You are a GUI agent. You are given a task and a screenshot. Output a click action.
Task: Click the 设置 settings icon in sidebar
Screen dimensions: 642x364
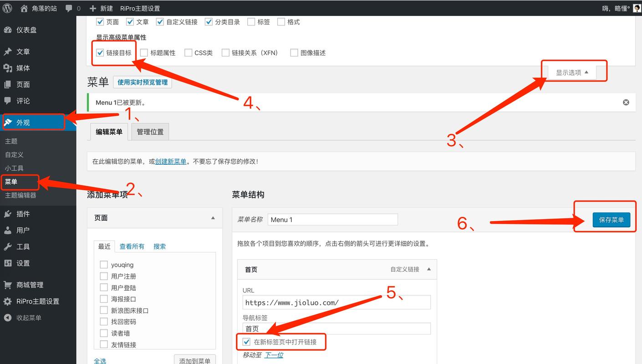tap(8, 263)
